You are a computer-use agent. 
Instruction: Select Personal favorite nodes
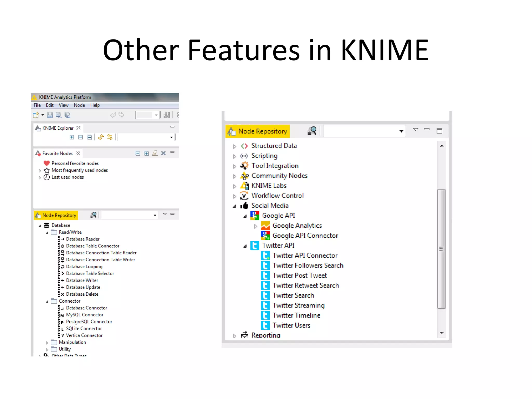[x=75, y=163]
